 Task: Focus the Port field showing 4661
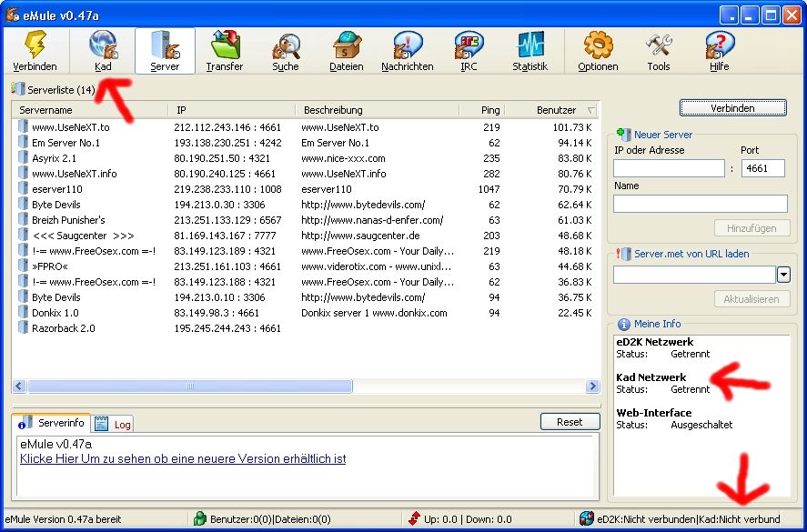coord(763,168)
